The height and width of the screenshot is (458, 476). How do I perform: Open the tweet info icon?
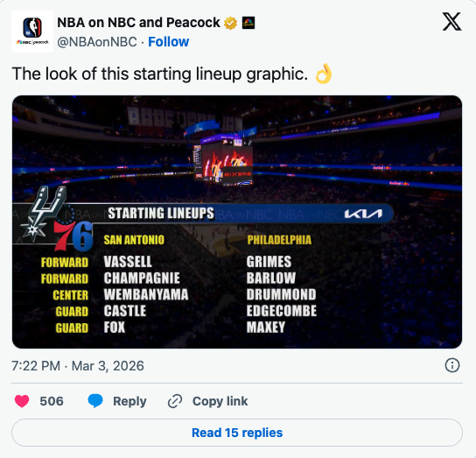point(452,365)
